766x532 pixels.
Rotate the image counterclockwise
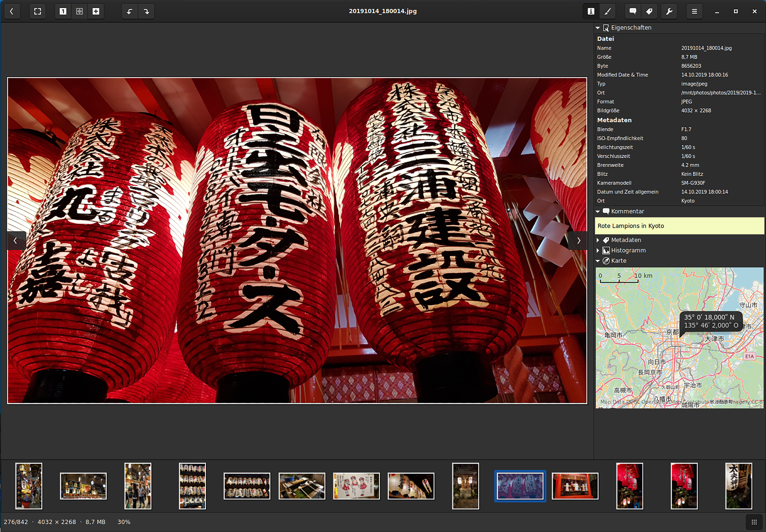coord(129,11)
